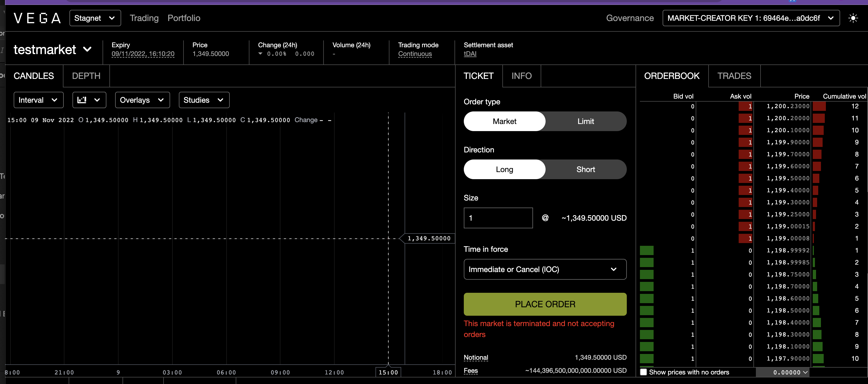The width and height of the screenshot is (868, 384).
Task: Open the Studies dropdown on the chart
Action: (203, 100)
